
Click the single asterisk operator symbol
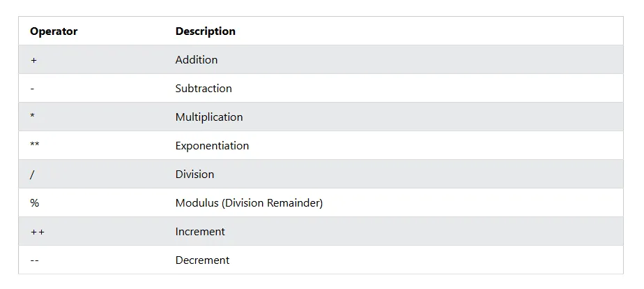pos(33,117)
